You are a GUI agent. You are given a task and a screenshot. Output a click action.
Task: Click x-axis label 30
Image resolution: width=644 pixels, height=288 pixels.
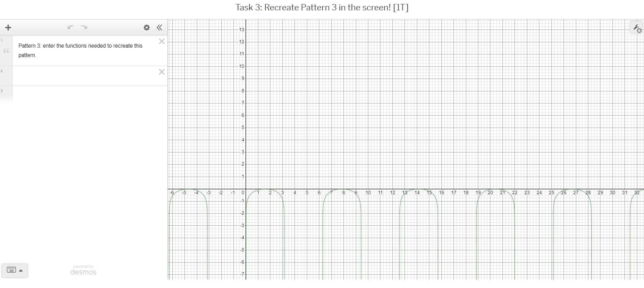click(612, 192)
